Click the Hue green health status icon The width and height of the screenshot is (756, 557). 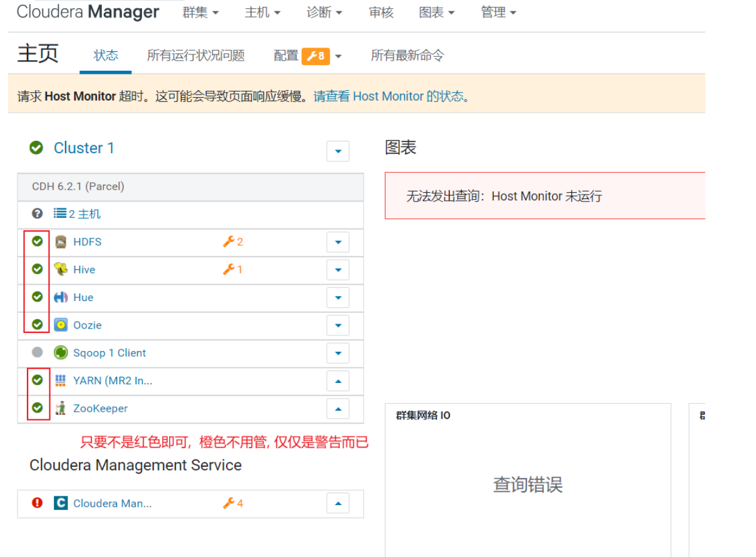tap(38, 297)
